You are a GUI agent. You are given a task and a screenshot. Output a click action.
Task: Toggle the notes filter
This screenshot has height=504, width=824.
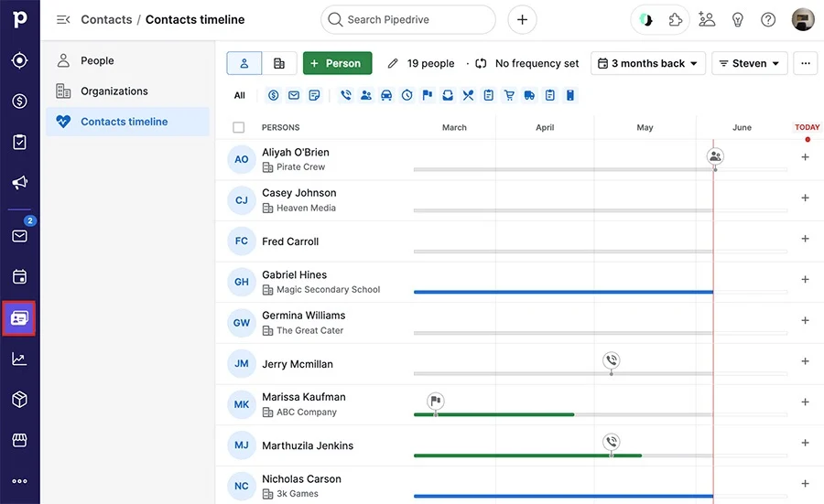pyautogui.click(x=314, y=95)
